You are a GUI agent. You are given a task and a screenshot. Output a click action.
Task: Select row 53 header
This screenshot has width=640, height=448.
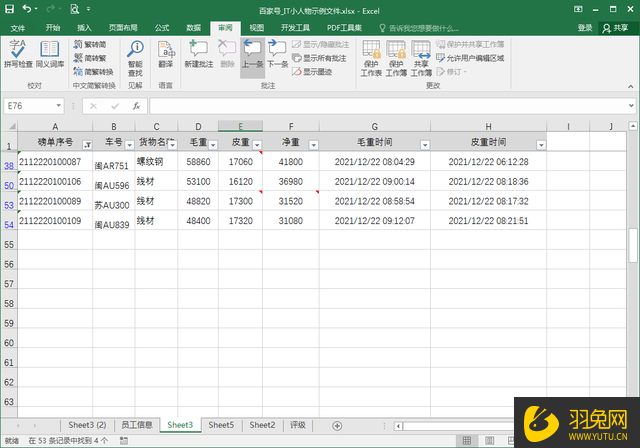coord(9,202)
